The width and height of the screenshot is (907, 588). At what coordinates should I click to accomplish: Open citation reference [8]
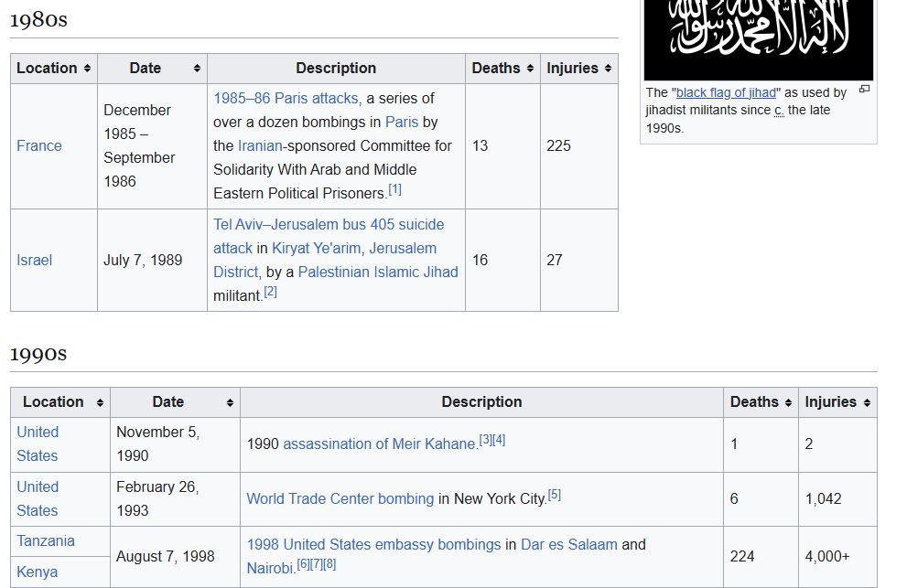point(329,564)
